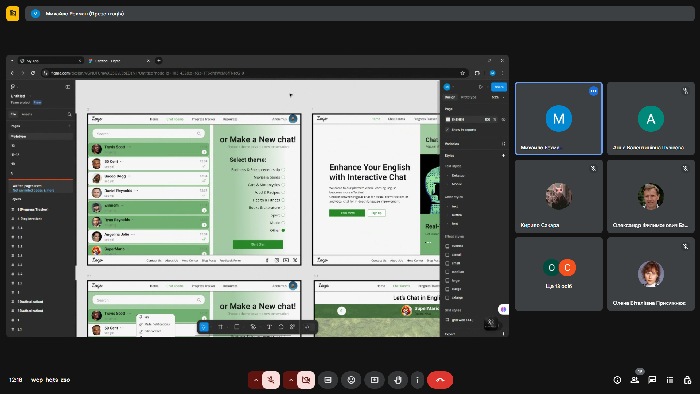Raise your hand
The height and width of the screenshot is (394, 700).
click(x=397, y=380)
